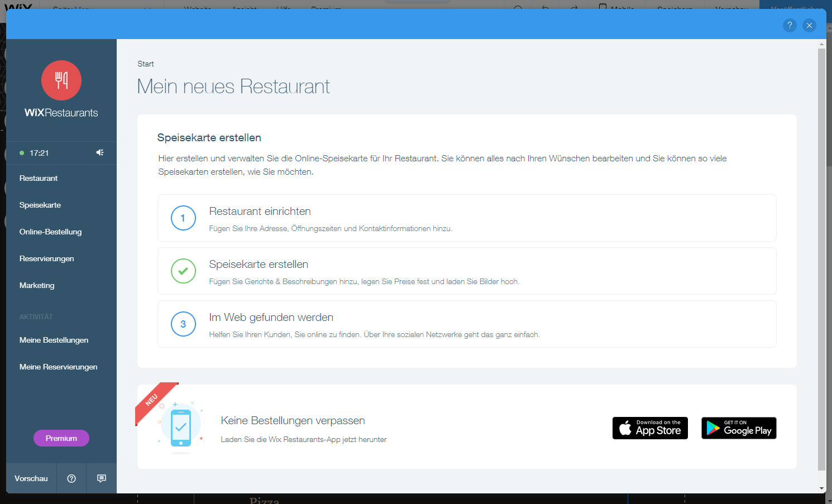Screen dimensions: 832x504
Task: Open the feedback chat icon in sidebar footer
Action: coord(102,478)
